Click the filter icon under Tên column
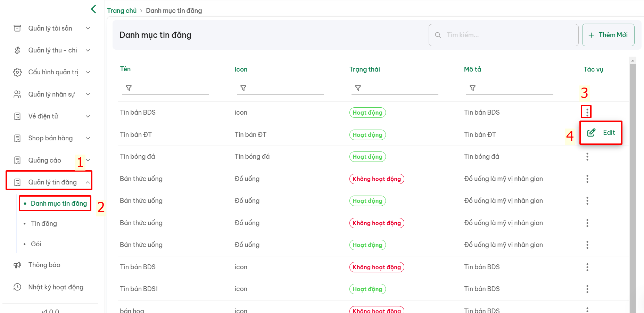The height and width of the screenshot is (313, 644). click(129, 88)
